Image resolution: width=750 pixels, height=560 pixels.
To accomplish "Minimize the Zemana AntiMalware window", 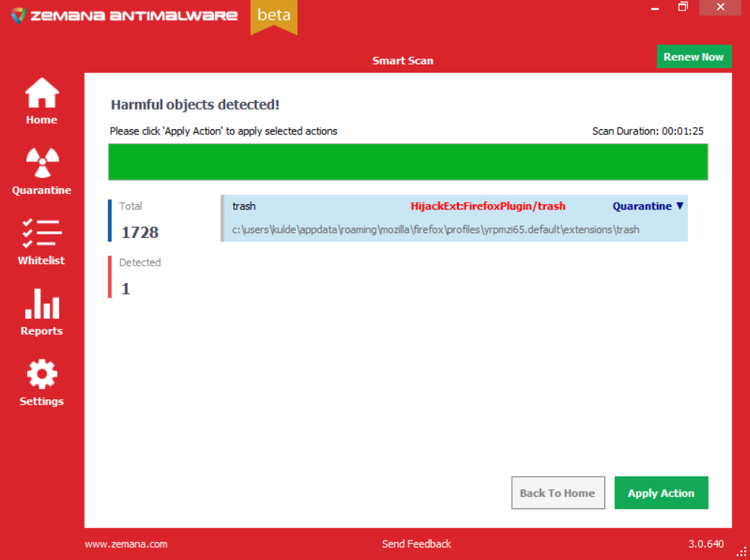I will [x=655, y=8].
